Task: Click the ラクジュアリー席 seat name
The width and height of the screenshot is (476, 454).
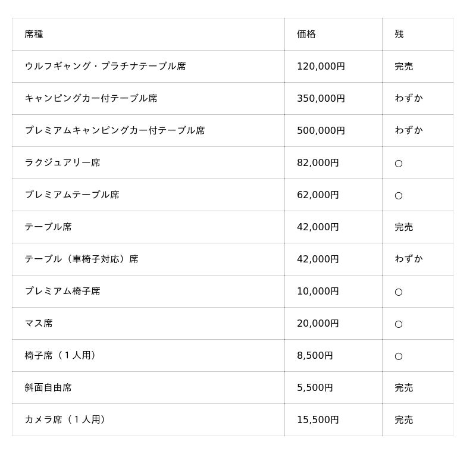Action: (62, 163)
